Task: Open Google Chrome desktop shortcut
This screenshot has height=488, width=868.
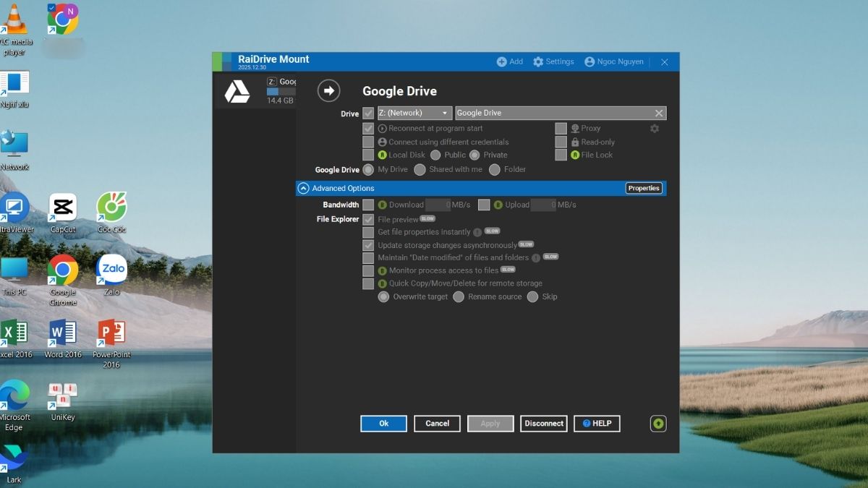Action: click(63, 281)
